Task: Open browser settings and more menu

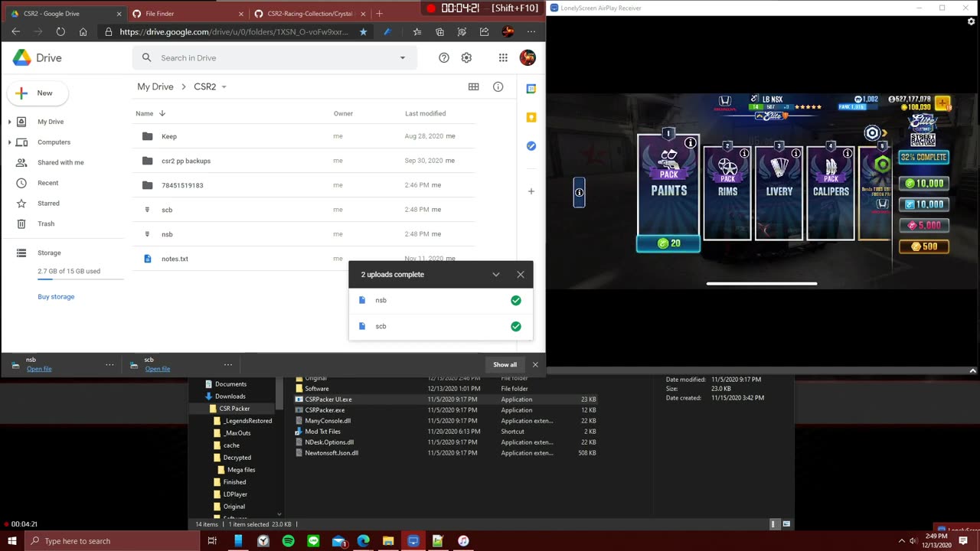Action: click(x=531, y=32)
